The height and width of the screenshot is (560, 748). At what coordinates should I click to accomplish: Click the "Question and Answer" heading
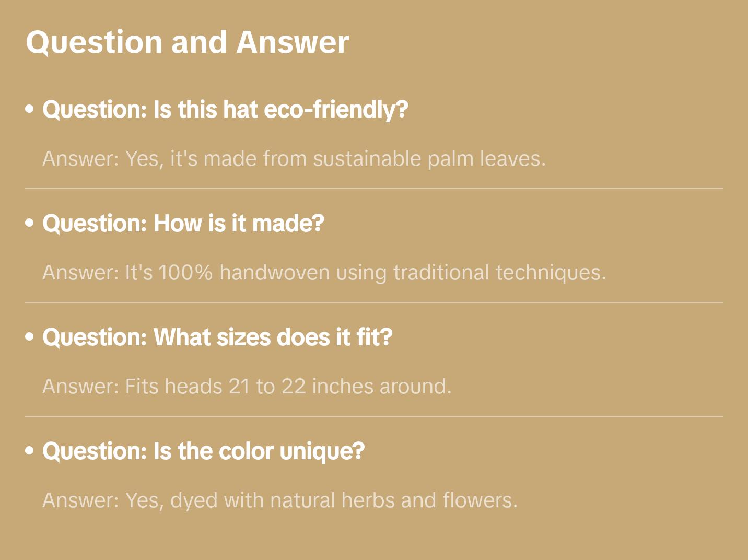point(187,42)
